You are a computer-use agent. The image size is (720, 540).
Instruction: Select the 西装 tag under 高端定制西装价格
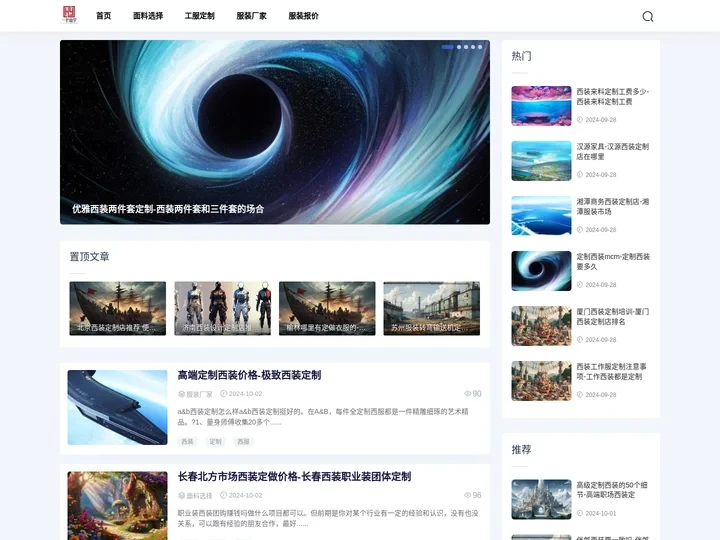[x=187, y=441]
